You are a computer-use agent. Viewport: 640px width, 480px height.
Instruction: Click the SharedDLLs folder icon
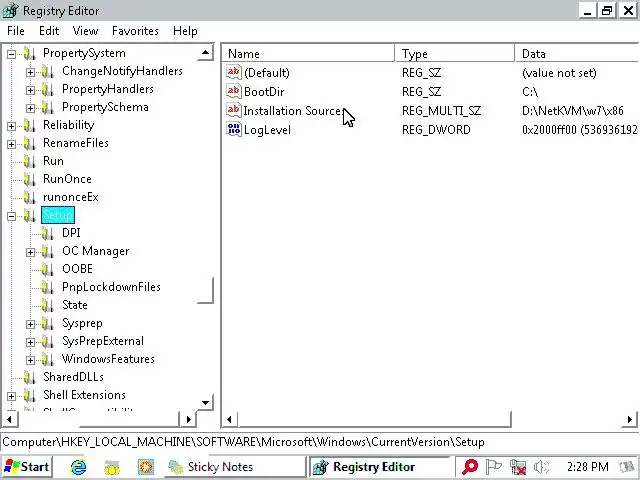[29, 378]
